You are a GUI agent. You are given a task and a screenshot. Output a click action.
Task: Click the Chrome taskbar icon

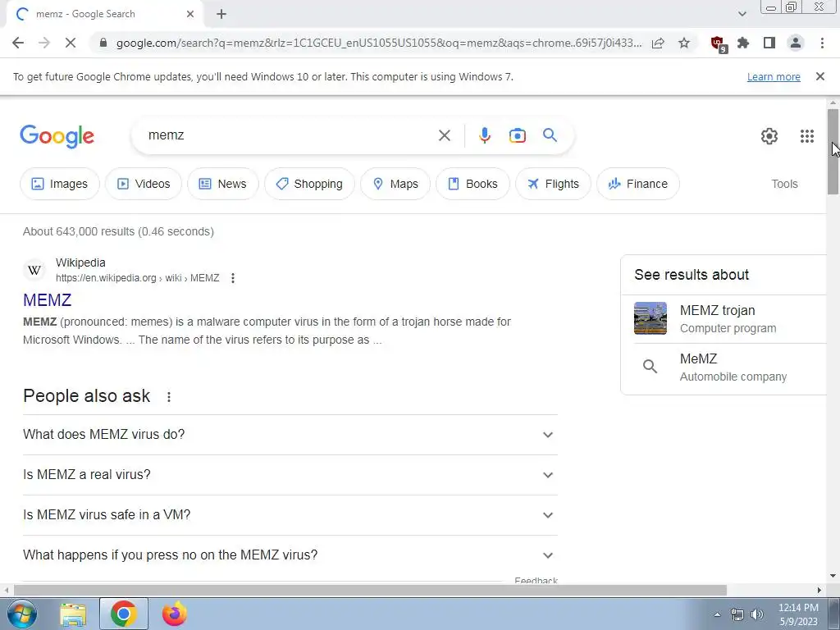(123, 614)
